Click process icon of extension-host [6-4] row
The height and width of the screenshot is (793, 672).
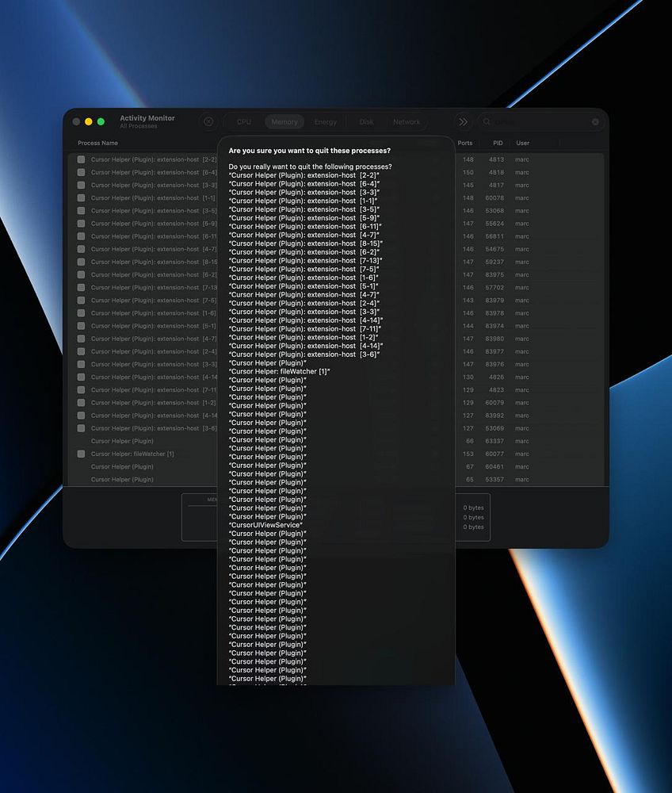[81, 172]
